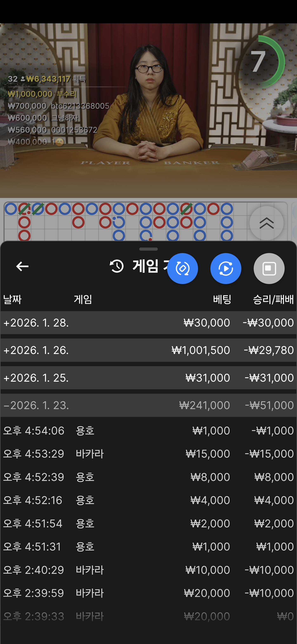The image size is (297, 644).
Task: Tap the ₩6,343,117 획득 winners summary
Action: [x=47, y=79]
